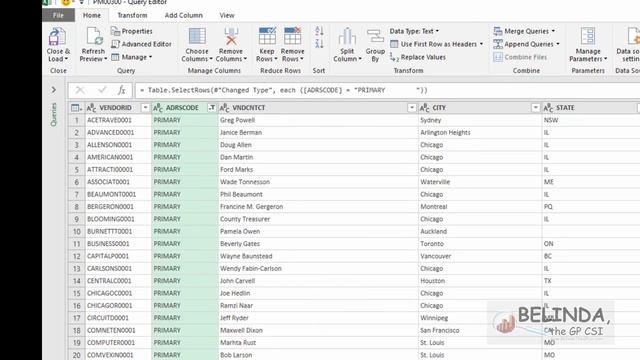Screen dimensions: 640x360
Task: Open the Data Type: Text dropdown
Action: coord(414,31)
